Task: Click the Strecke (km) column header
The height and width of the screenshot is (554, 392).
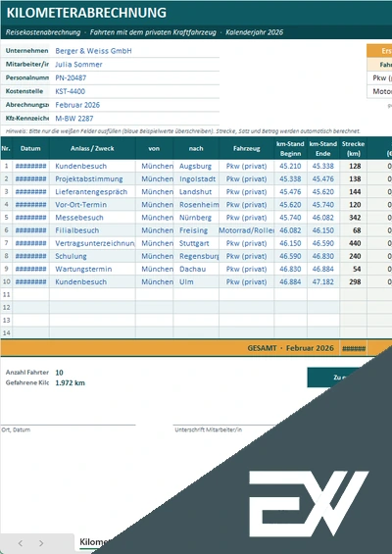Action: coord(353,148)
